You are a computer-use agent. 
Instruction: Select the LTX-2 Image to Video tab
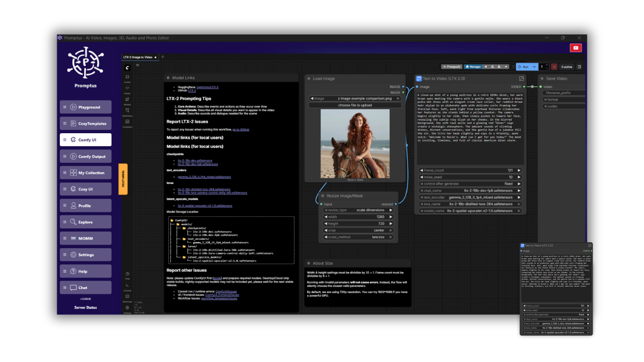point(138,57)
